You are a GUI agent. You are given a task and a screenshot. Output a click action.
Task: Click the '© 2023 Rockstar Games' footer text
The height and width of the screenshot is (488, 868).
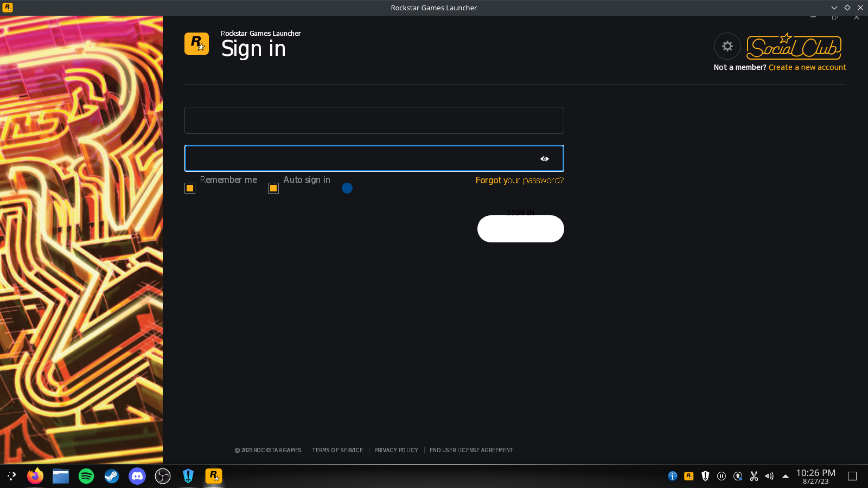pos(268,450)
